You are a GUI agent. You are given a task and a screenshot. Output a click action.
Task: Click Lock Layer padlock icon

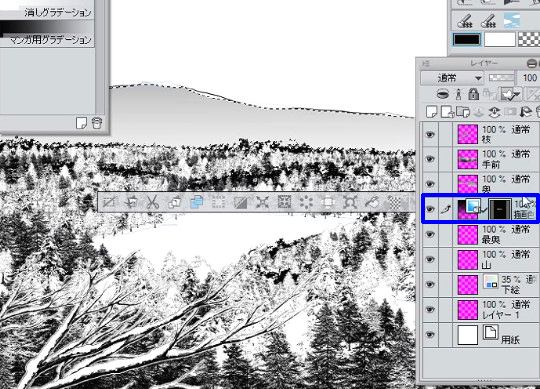[x=474, y=94]
